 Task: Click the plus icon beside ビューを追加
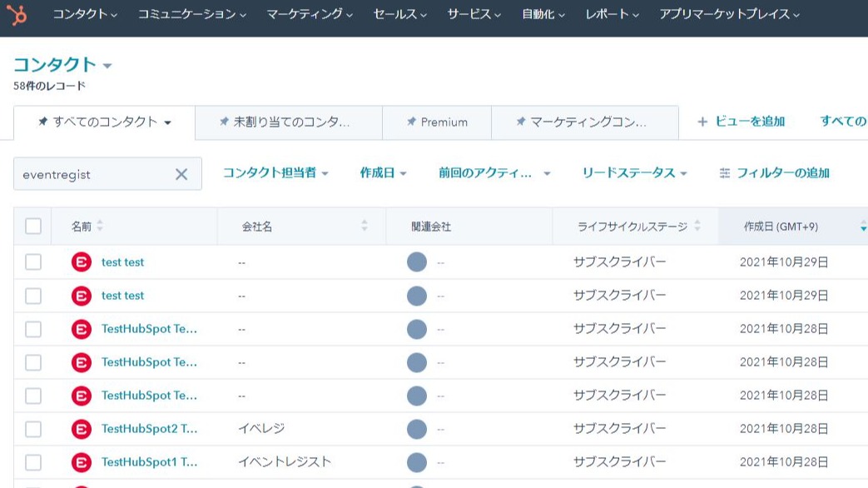(x=702, y=122)
